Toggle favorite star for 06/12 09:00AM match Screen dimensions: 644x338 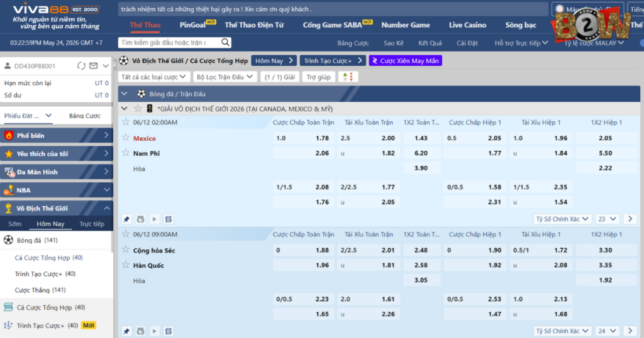126,234
